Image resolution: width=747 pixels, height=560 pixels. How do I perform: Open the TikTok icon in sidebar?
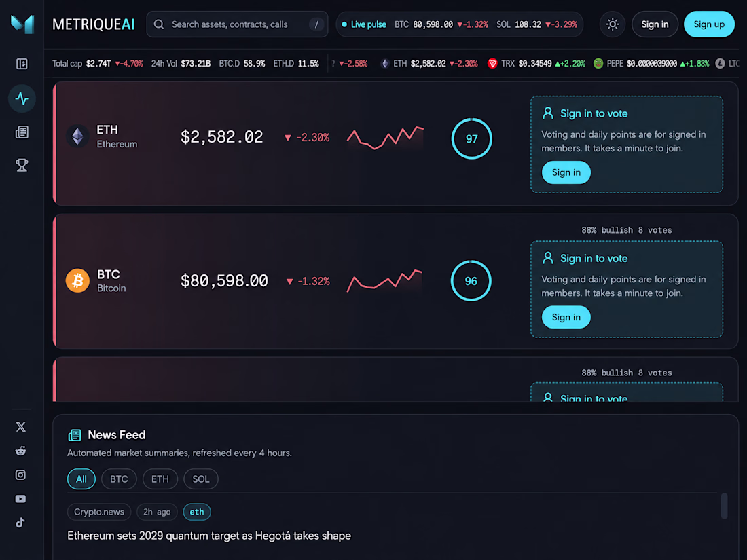tap(20, 523)
